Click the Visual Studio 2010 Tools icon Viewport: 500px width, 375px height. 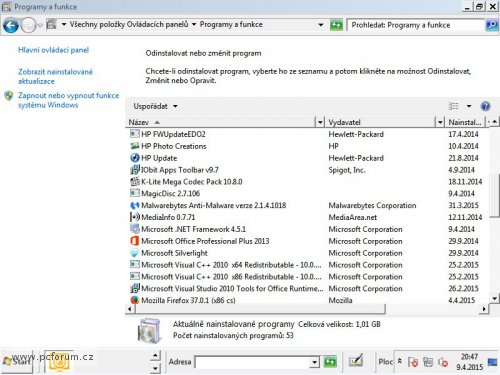[135, 288]
